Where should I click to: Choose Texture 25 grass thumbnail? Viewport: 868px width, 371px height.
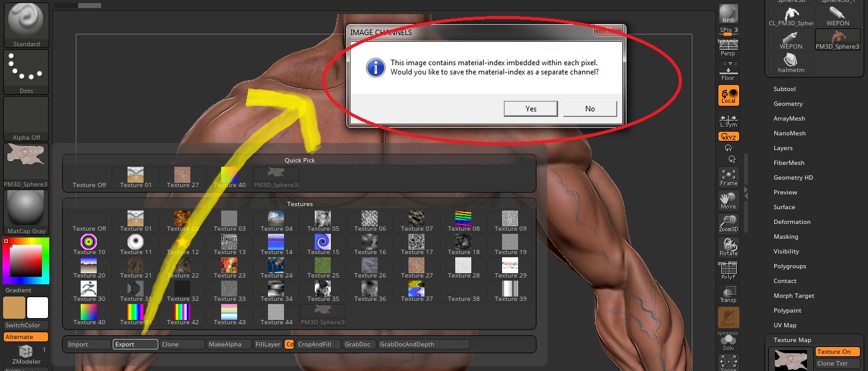(323, 268)
